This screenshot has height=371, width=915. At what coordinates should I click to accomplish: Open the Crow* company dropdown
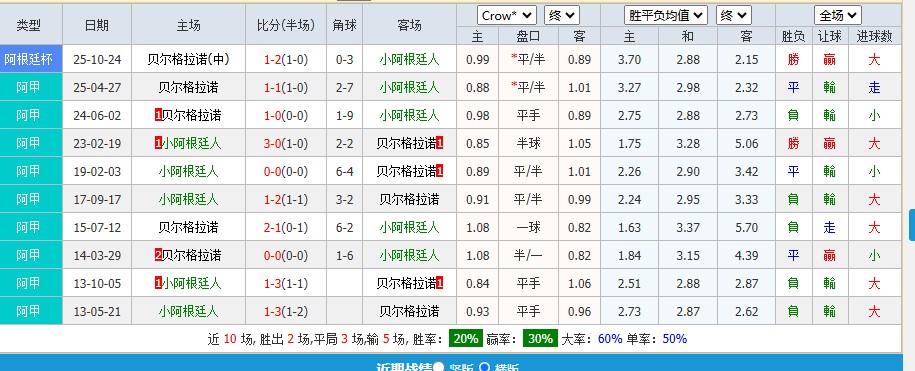coord(507,15)
